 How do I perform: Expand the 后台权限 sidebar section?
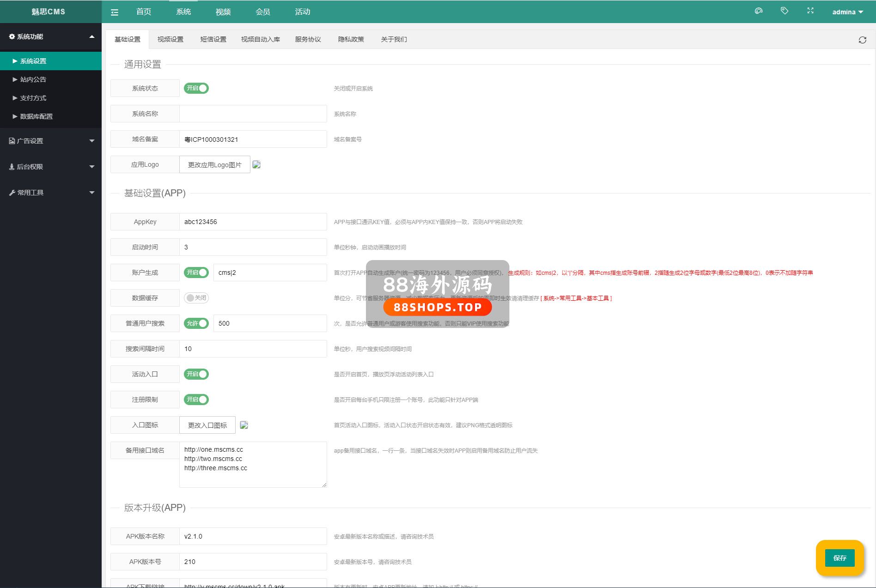[51, 167]
